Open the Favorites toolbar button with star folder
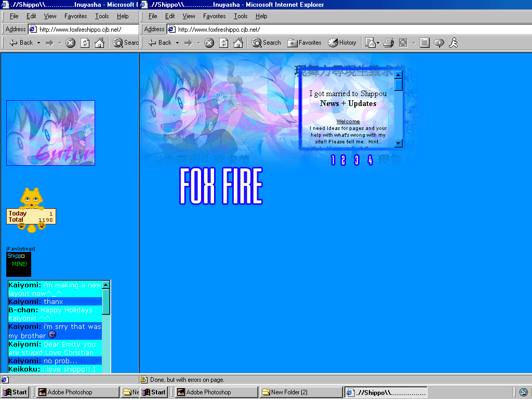This screenshot has width=532, height=399. pyautogui.click(x=304, y=43)
